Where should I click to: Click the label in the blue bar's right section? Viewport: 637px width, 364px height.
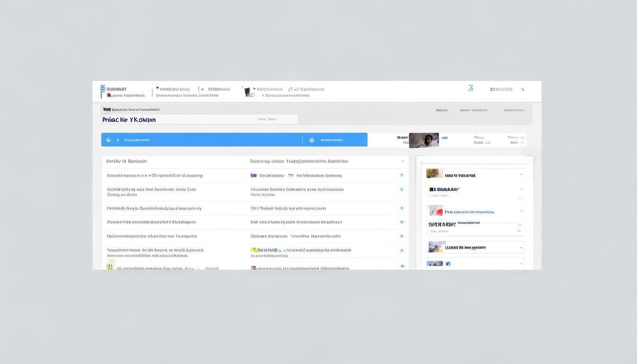point(332,140)
